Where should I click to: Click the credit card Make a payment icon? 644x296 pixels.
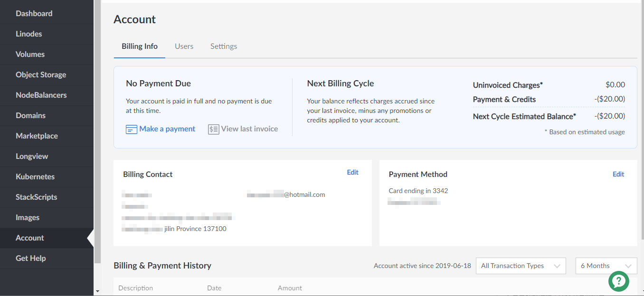tap(131, 129)
